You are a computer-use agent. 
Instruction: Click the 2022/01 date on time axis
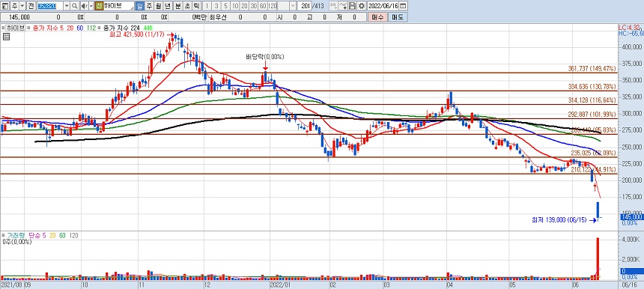pos(280,285)
